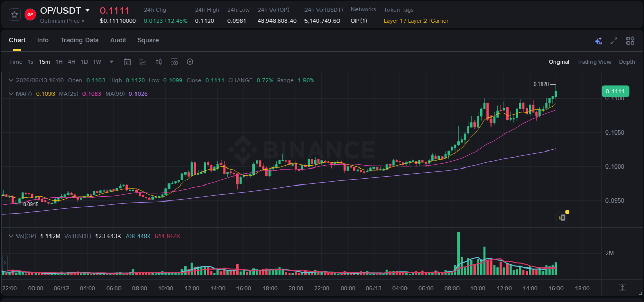Open the news notes icon with yellow dot
Image resolution: width=644 pixels, height=302 pixels.
[563, 217]
